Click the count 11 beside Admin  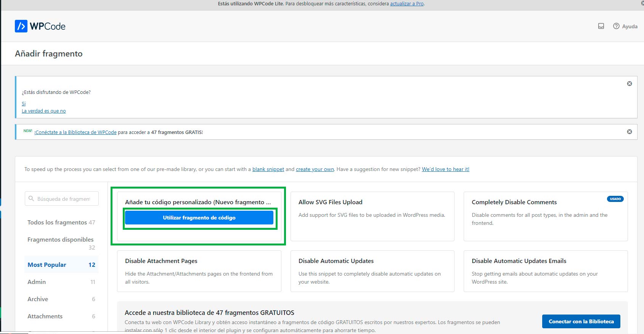(x=93, y=282)
